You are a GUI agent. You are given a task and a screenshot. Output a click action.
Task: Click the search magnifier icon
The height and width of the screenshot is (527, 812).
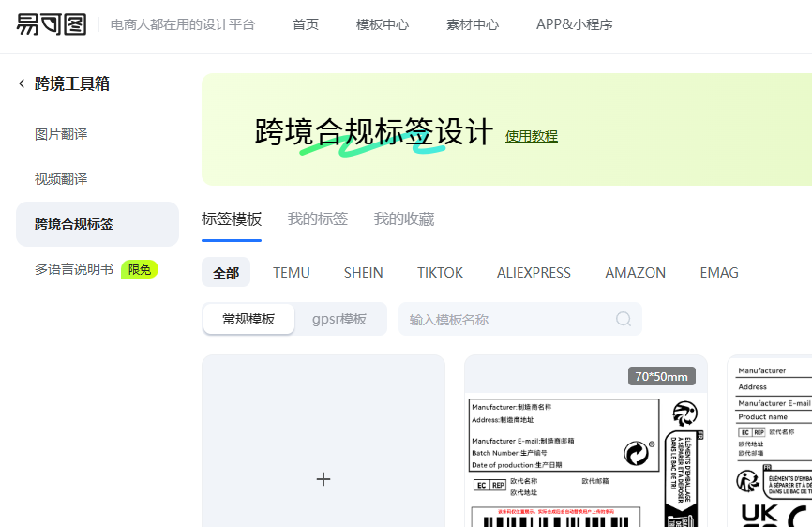pyautogui.click(x=624, y=319)
